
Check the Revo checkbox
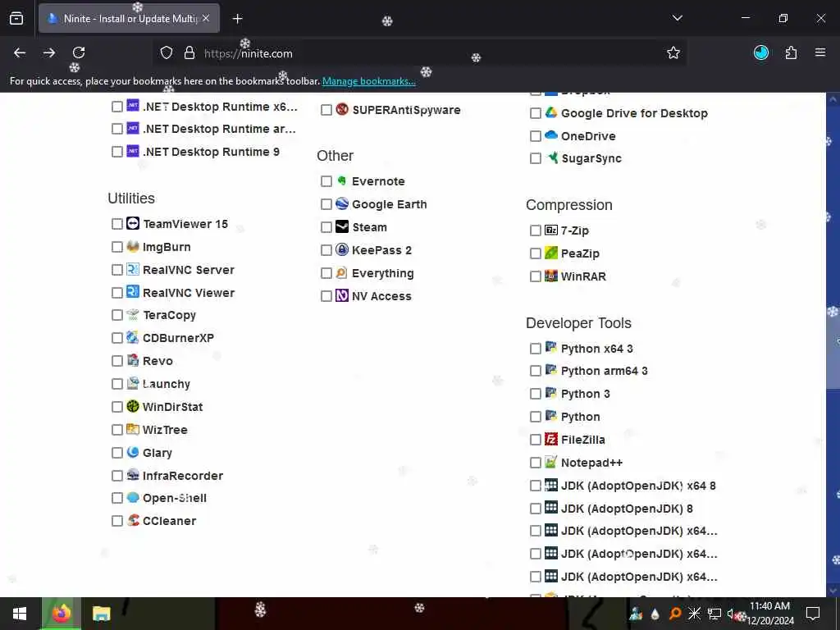click(117, 361)
